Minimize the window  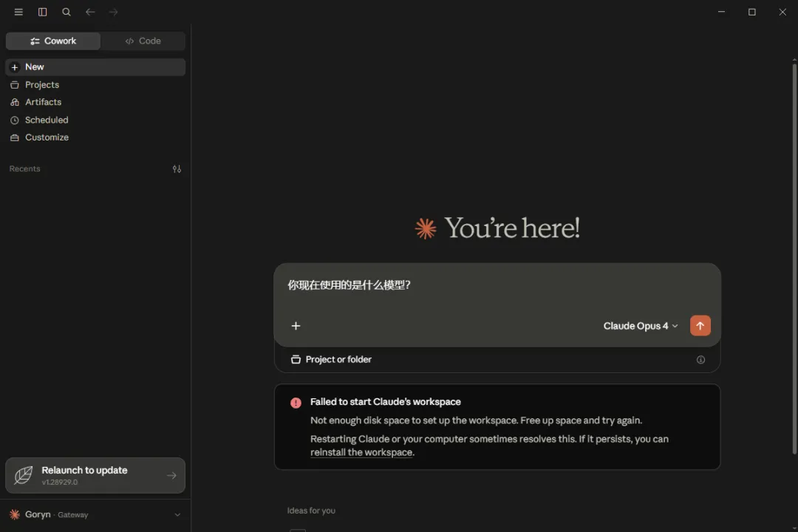721,12
